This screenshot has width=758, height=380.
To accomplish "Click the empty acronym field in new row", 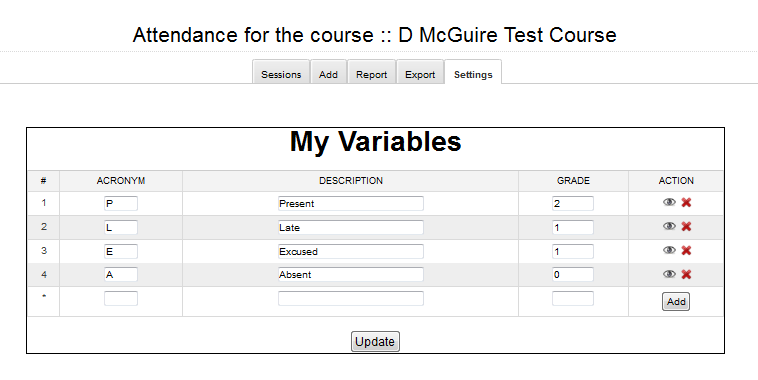I will pyautogui.click(x=121, y=298).
